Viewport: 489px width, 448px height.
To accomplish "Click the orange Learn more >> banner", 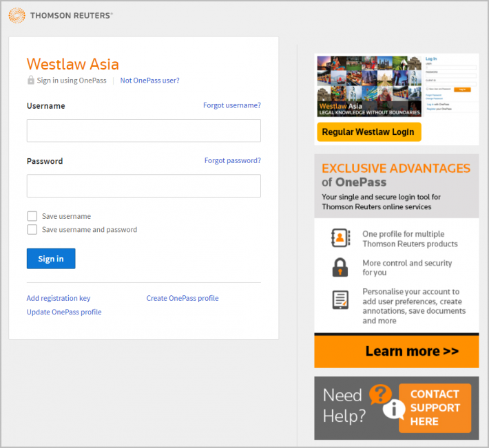I will point(397,351).
